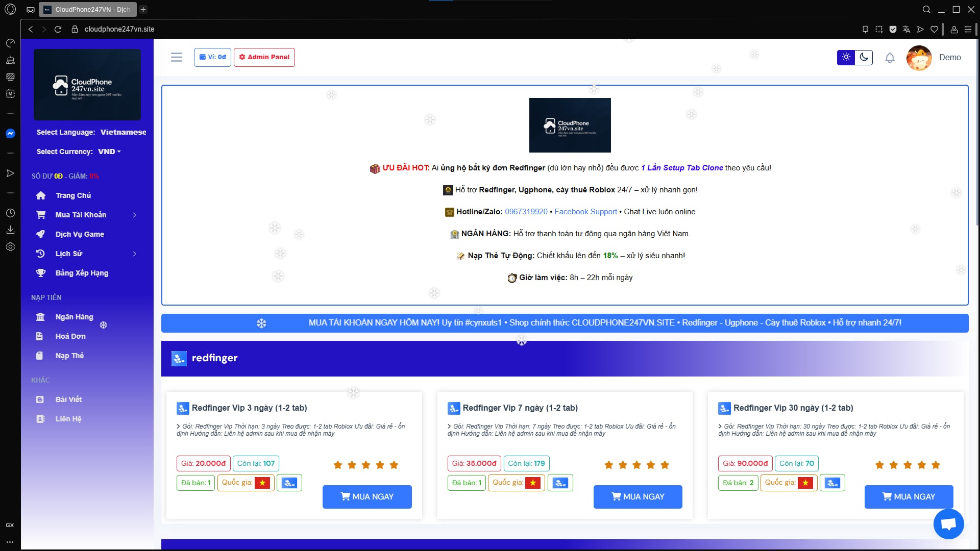This screenshot has height=551, width=980.
Task: Click the rocket icon for Dịch Vụ Game
Action: pyautogui.click(x=40, y=234)
